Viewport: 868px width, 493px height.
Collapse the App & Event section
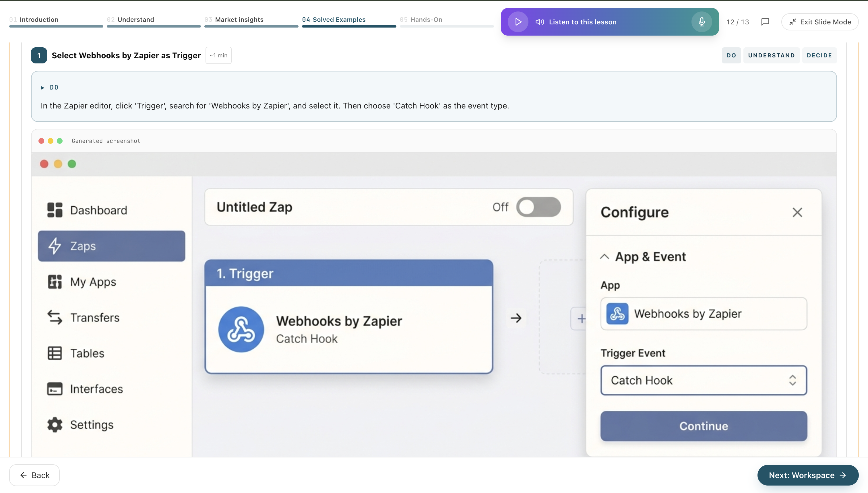pos(604,257)
